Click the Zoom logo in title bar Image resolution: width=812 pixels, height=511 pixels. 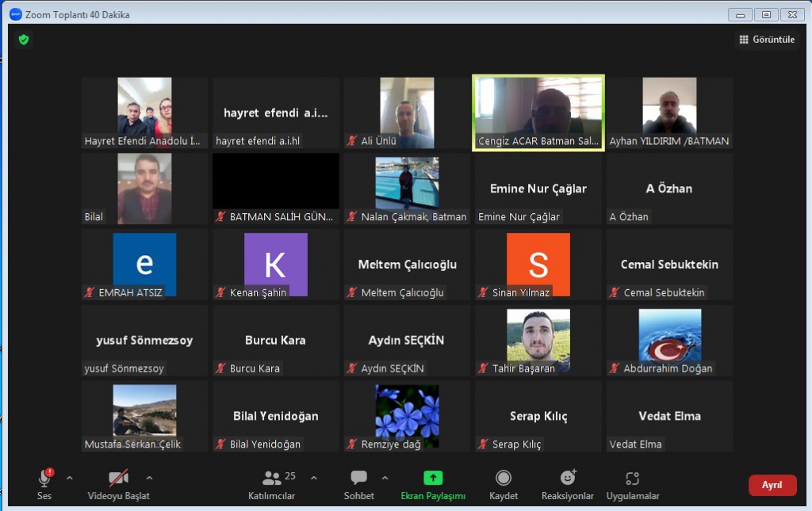15,14
